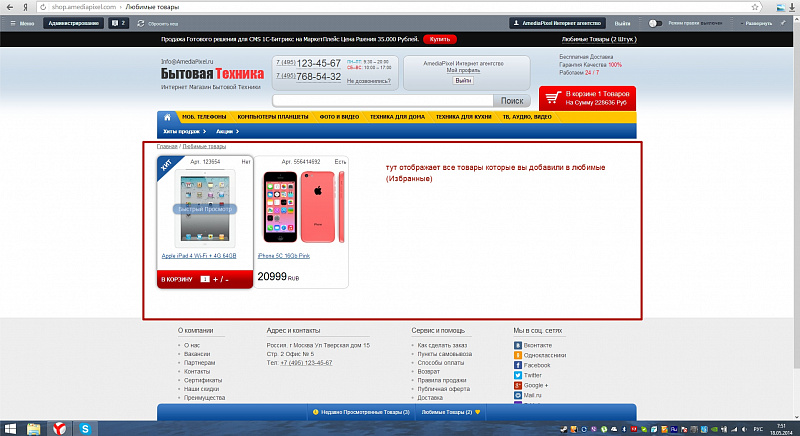
Task: Click Развернуть to expand the admin panel
Action: [x=756, y=23]
